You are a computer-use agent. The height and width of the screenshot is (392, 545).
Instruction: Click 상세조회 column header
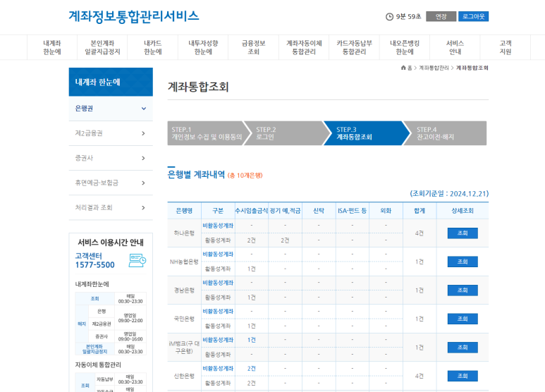(463, 211)
